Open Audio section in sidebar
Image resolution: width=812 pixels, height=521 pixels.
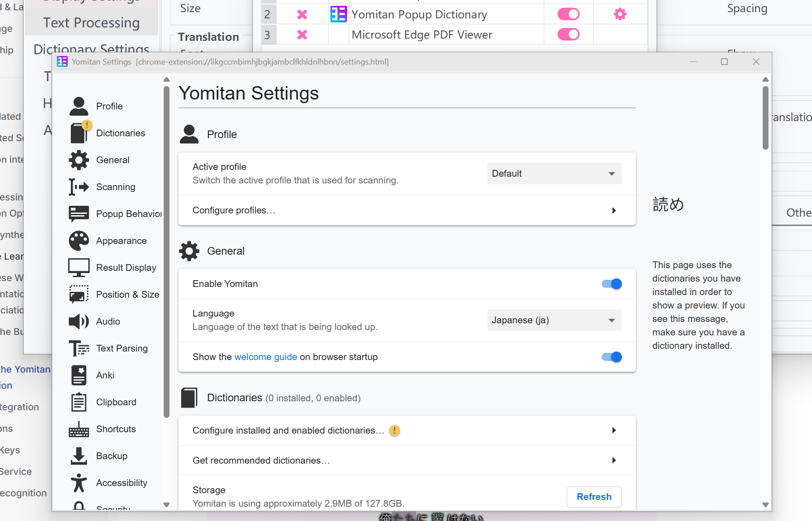108,321
